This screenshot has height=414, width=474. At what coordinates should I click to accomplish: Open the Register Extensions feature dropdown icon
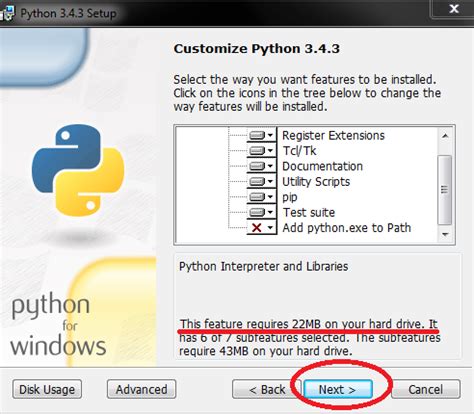click(x=262, y=135)
